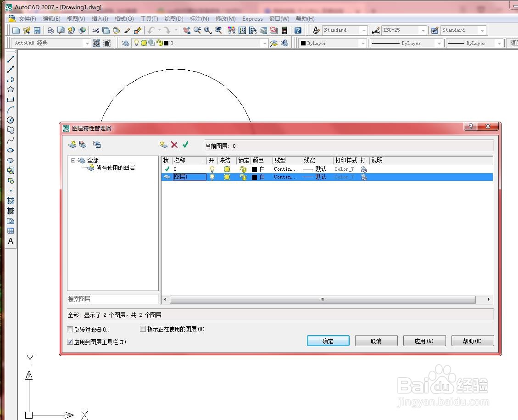
Task: Collapse the 全部 tree node
Action: coord(73,160)
